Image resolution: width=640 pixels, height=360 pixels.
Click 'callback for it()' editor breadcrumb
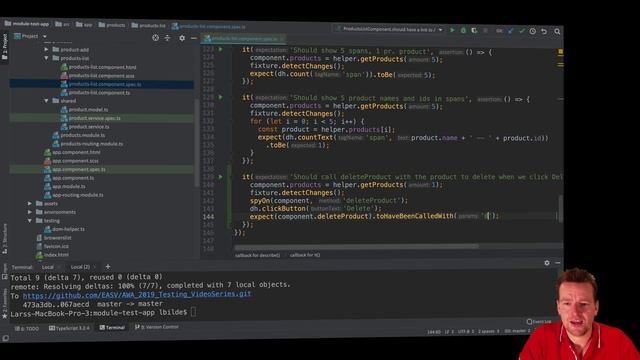(x=305, y=255)
